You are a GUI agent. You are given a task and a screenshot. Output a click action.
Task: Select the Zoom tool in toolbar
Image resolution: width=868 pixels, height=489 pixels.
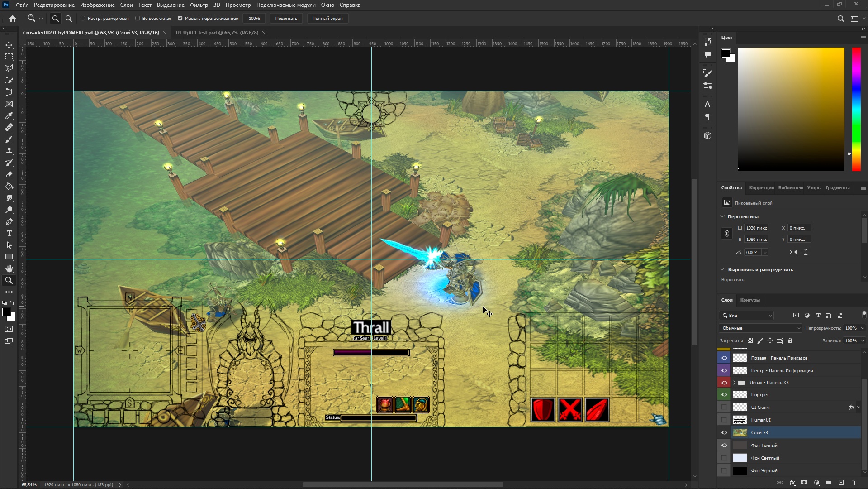[9, 280]
